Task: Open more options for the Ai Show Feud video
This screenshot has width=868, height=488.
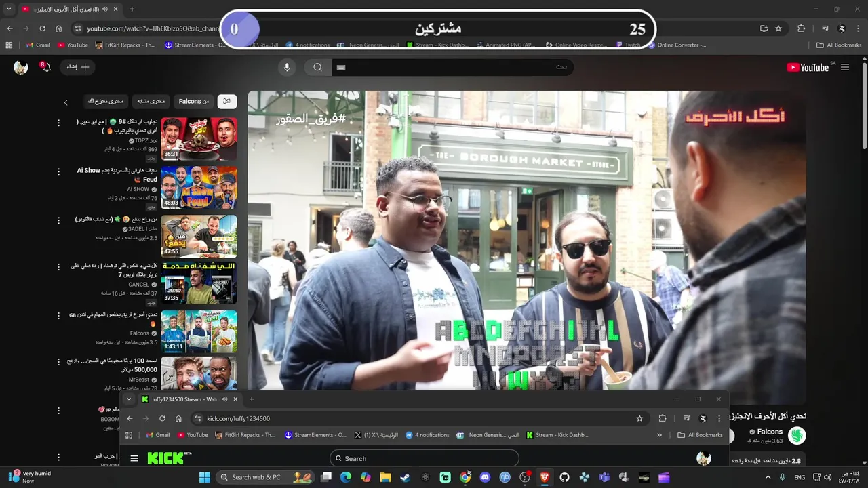Action: 58,171
